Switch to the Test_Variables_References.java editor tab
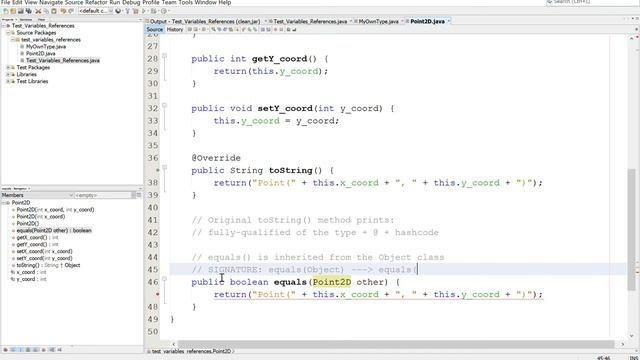640x360 pixels. coord(310,21)
